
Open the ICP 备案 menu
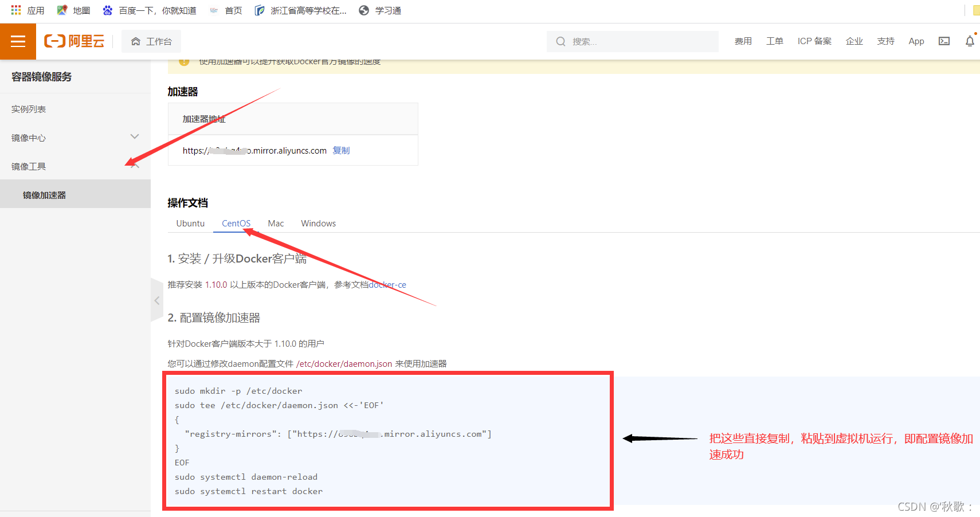tap(814, 41)
